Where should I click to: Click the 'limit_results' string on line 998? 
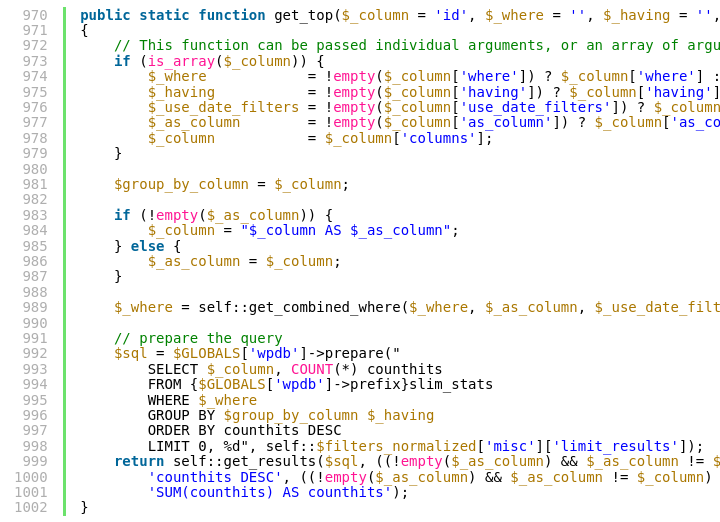coord(619,446)
